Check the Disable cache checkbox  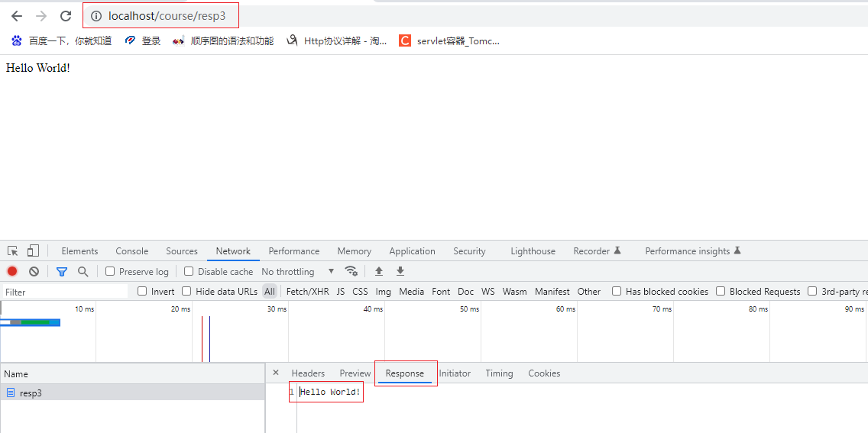pyautogui.click(x=189, y=271)
